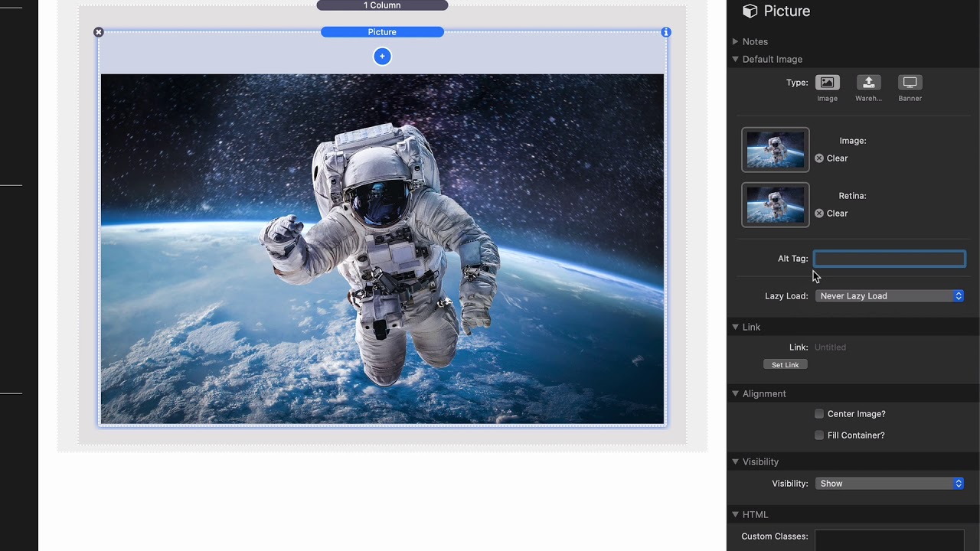
Task: Open info for the Picture stack
Action: [x=666, y=32]
